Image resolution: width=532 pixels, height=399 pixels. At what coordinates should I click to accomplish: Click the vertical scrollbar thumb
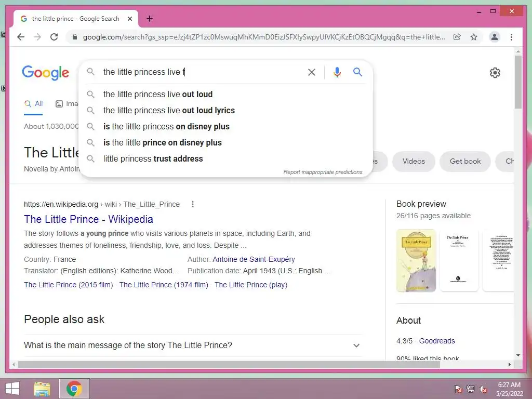[x=518, y=82]
